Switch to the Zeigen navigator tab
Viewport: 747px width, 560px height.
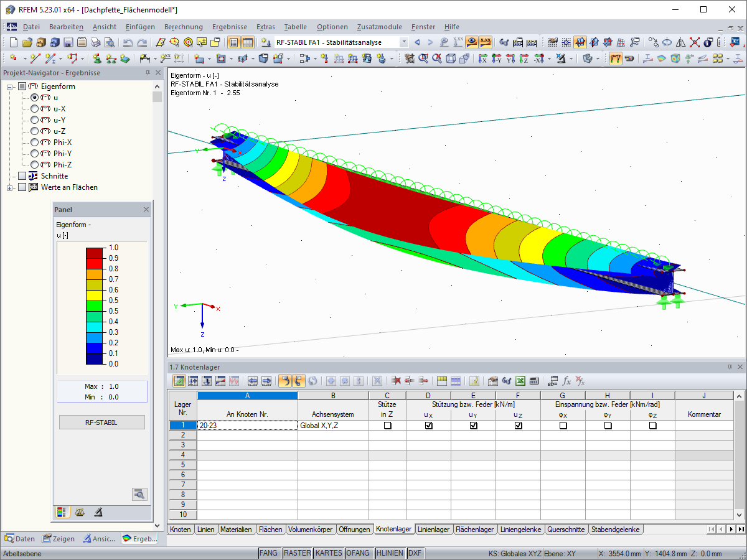point(59,539)
